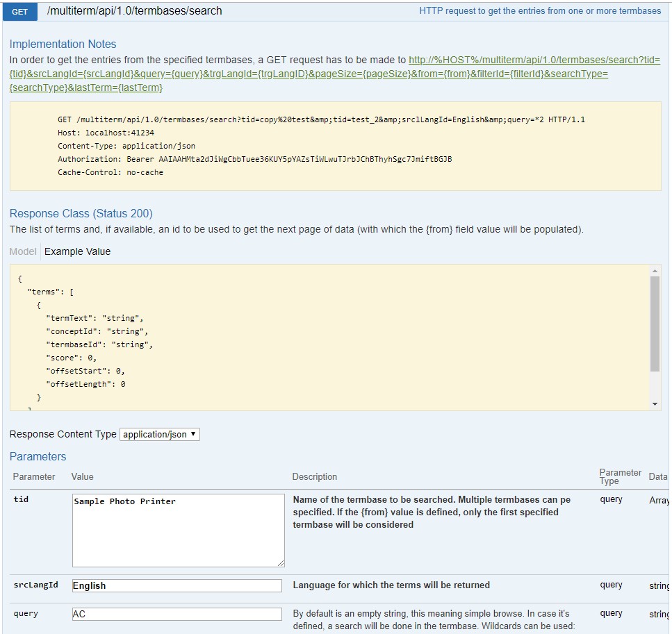The height and width of the screenshot is (634, 672).
Task: Switch to the Example Value tab
Action: click(x=77, y=251)
